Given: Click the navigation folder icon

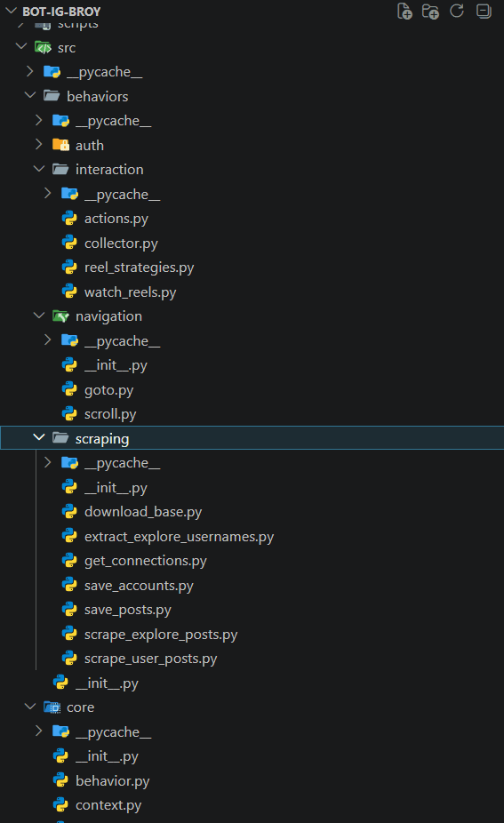Looking at the screenshot, I should pyautogui.click(x=61, y=316).
